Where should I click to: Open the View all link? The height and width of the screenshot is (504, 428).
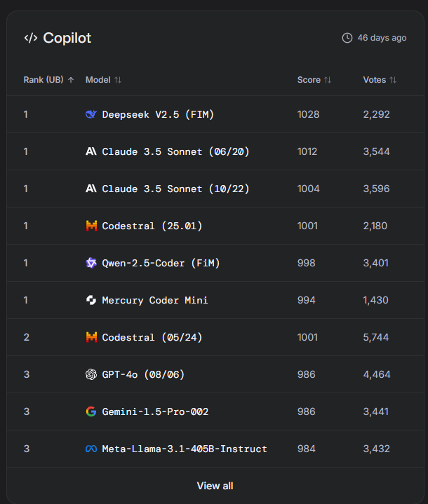click(x=215, y=486)
